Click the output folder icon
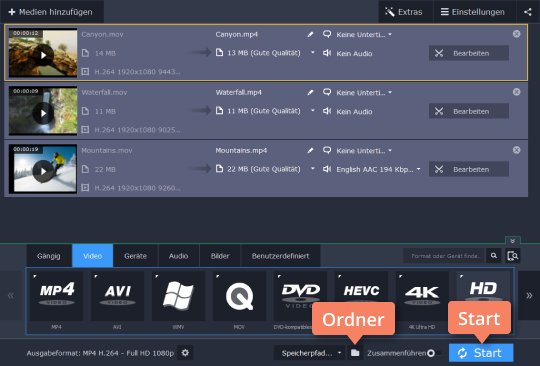 coord(355,353)
